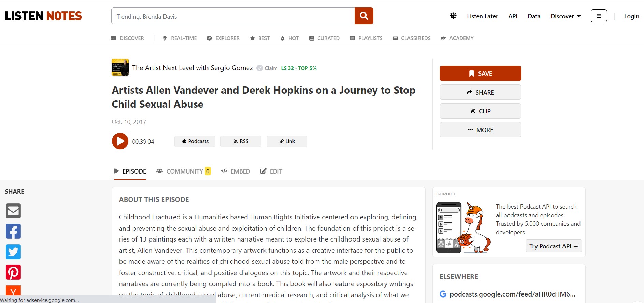Open the podcast cover thumbnail
Screen dimensions: 644x303
pyautogui.click(x=120, y=67)
